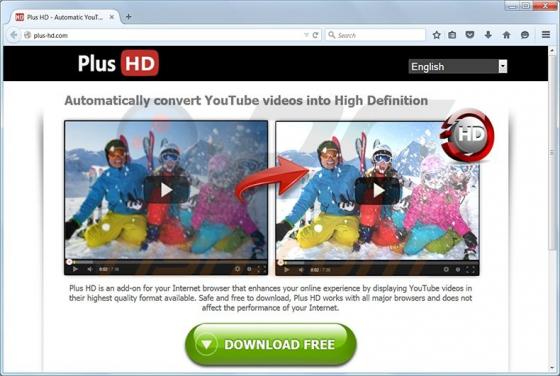The image size is (560, 376).
Task: Click fullscreen icon in left video bar
Action: 261,269
